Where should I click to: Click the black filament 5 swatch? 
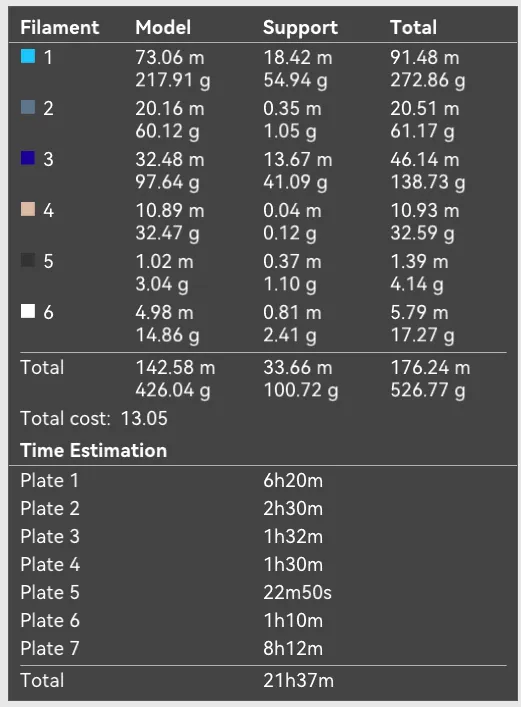(x=28, y=260)
